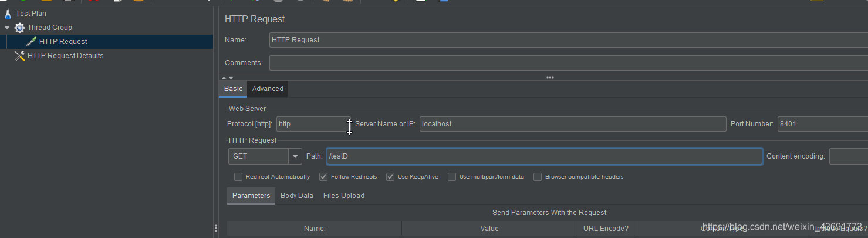
Task: Click the up arrow on the split divider
Action: pos(224,78)
